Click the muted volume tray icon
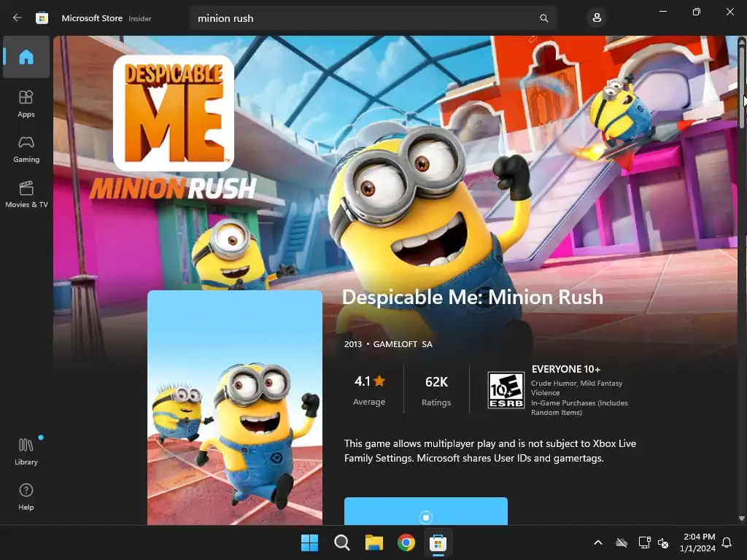This screenshot has height=560, width=747. pyautogui.click(x=663, y=542)
